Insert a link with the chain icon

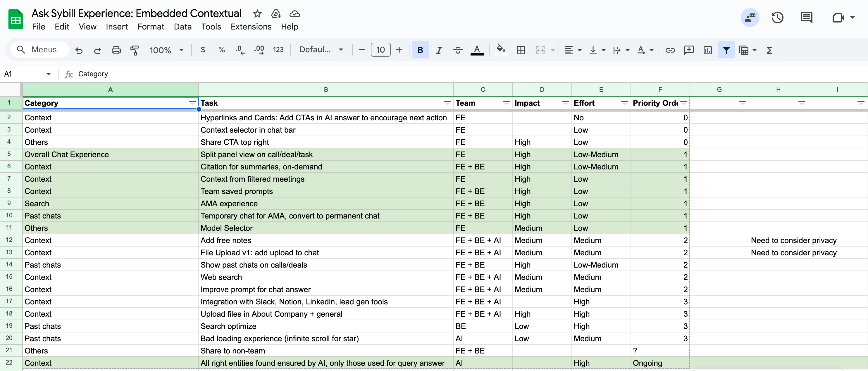click(x=670, y=50)
